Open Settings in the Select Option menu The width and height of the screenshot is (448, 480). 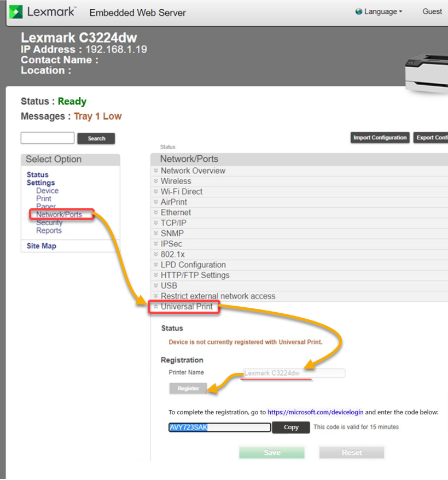(40, 183)
